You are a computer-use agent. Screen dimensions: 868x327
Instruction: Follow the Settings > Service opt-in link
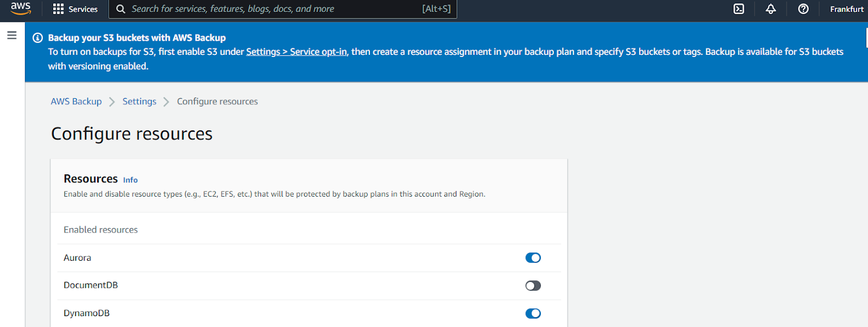click(x=296, y=52)
